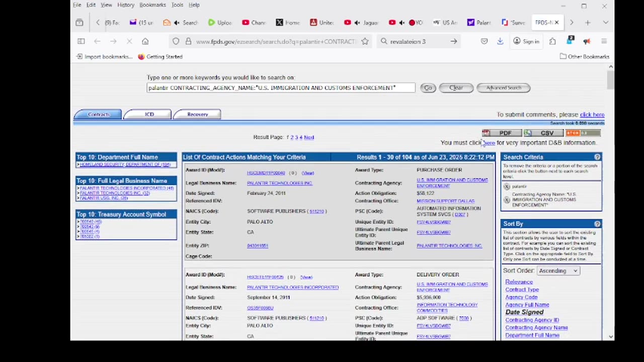
Task: Click the Firefox account Sign in button
Action: pos(526,41)
